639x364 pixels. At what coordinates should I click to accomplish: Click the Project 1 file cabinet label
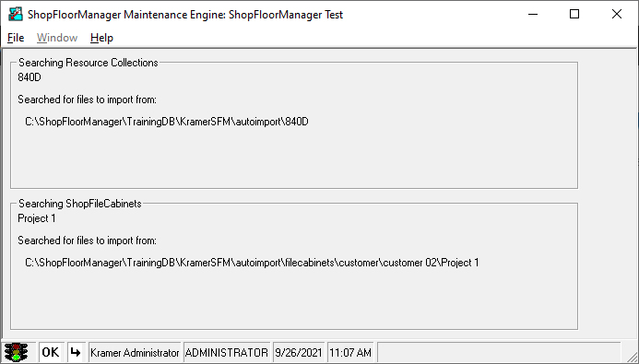(x=37, y=218)
